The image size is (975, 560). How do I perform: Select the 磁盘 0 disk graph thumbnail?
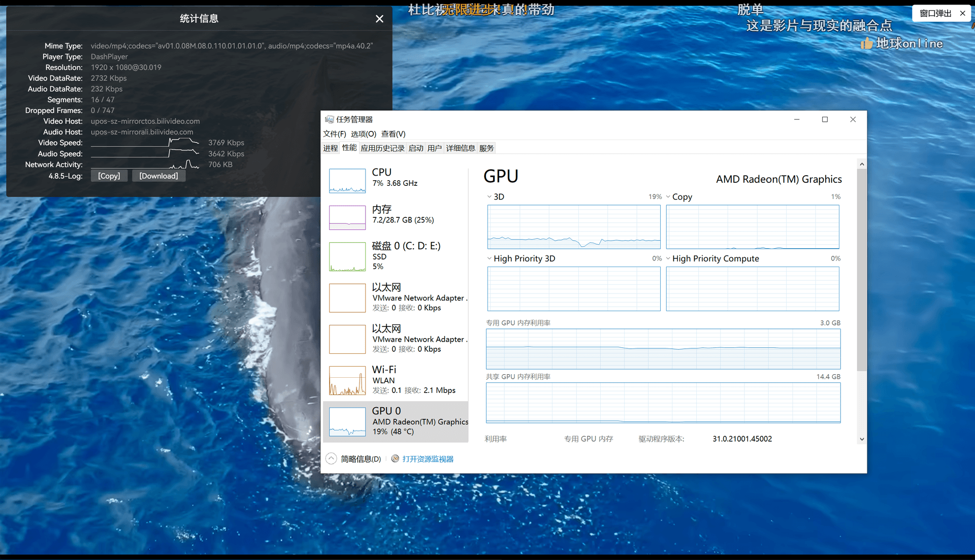tap(347, 256)
